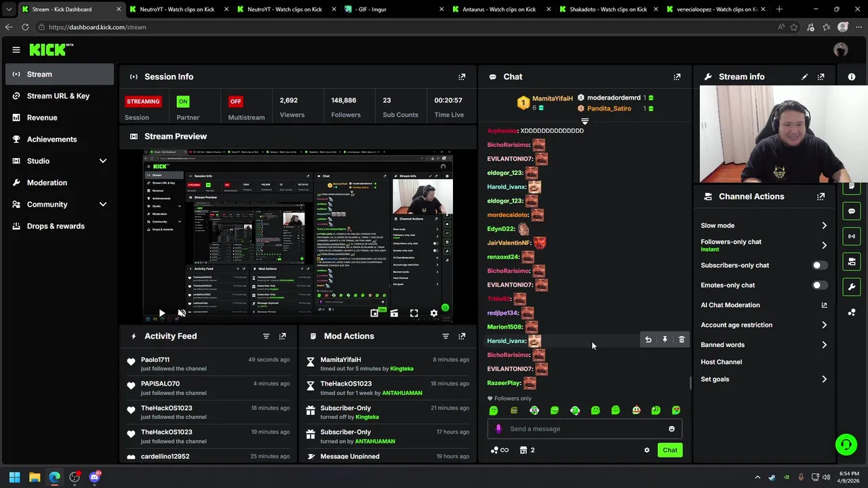Pop out the Stream info panel

tap(821, 77)
